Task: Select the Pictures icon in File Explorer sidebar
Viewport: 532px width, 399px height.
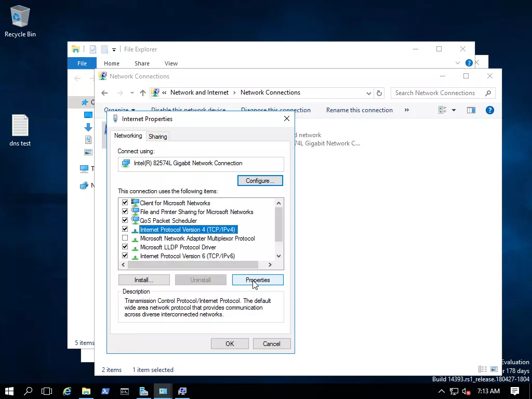Action: (88, 152)
